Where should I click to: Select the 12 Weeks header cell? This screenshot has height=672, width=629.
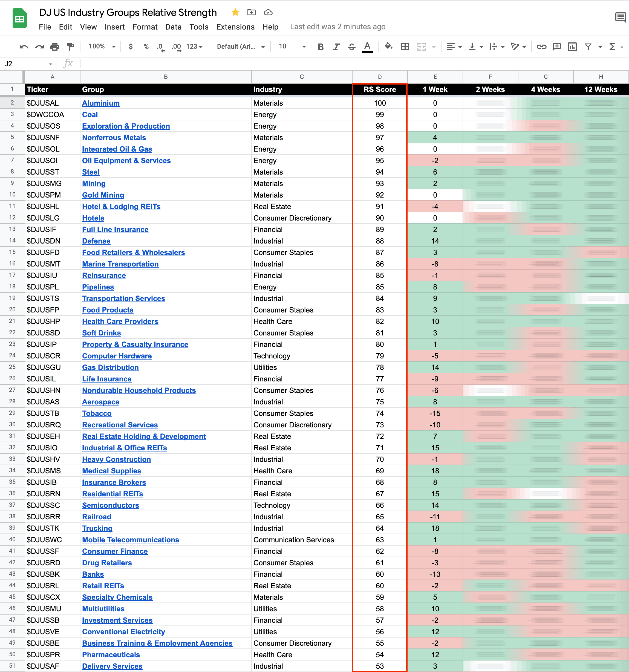tap(601, 89)
